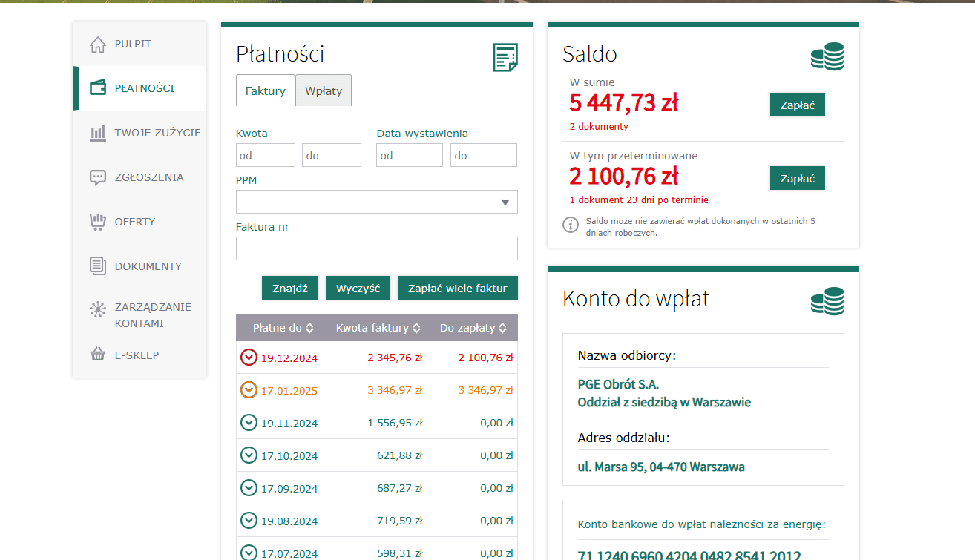Screen dimensions: 975x560
Task: Open Oferty in the side menu
Action: coord(139,222)
